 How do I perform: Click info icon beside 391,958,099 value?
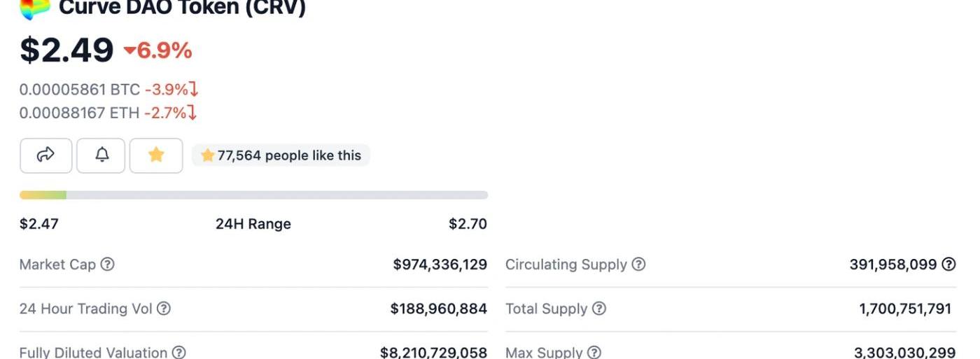pos(948,265)
